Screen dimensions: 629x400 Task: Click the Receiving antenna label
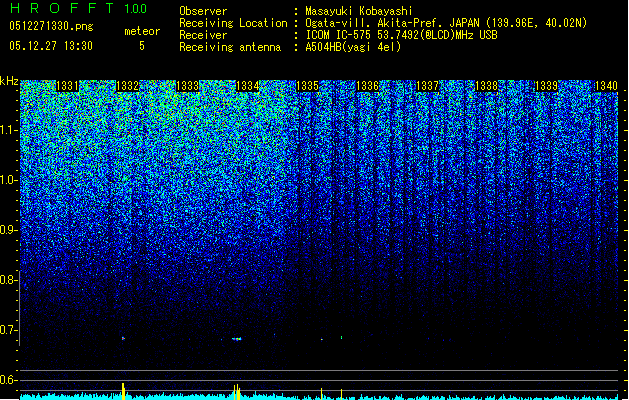(x=230, y=47)
